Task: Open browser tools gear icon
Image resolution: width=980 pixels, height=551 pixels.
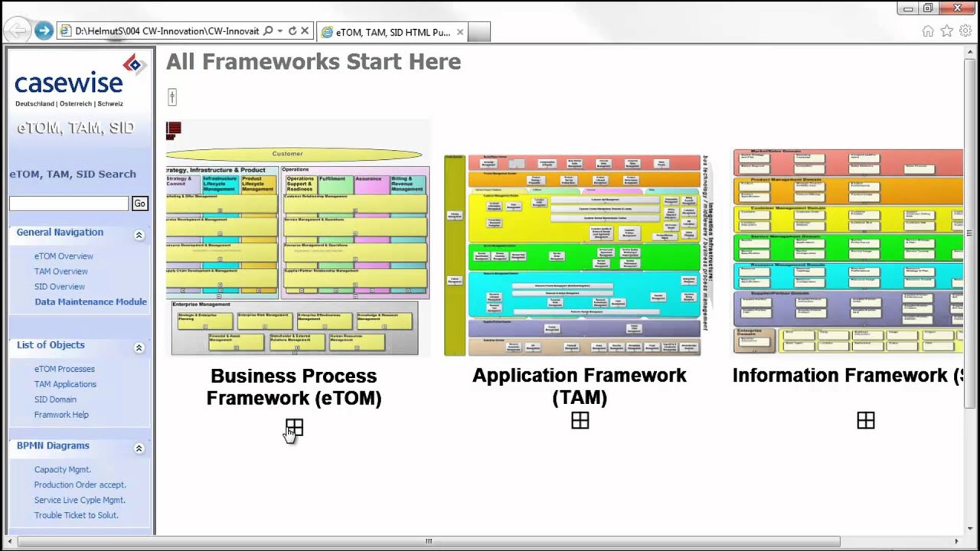Action: (x=965, y=31)
